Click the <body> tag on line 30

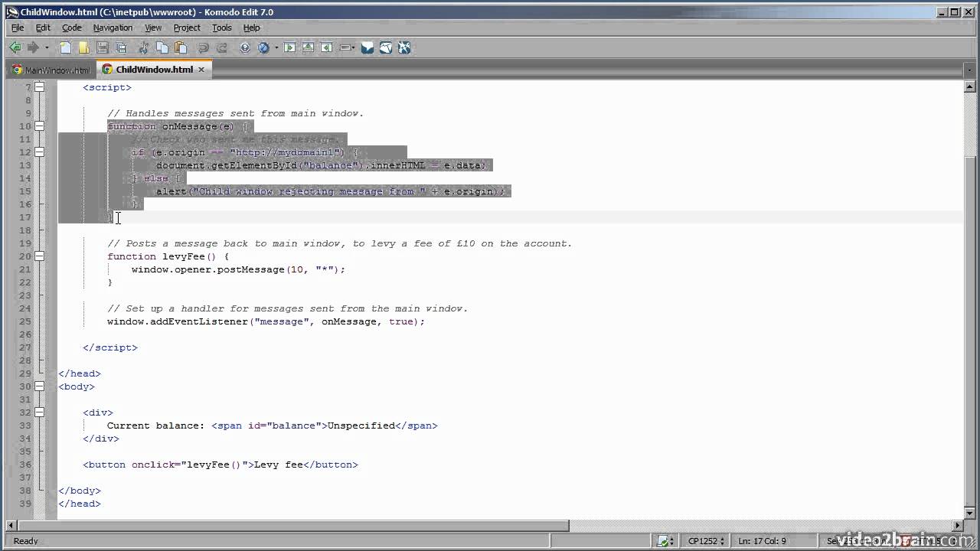[x=77, y=386]
